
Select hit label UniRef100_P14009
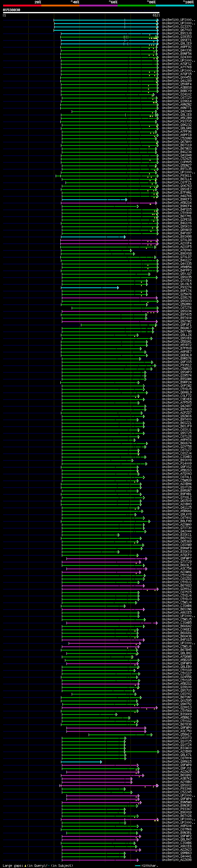point(177,464)
